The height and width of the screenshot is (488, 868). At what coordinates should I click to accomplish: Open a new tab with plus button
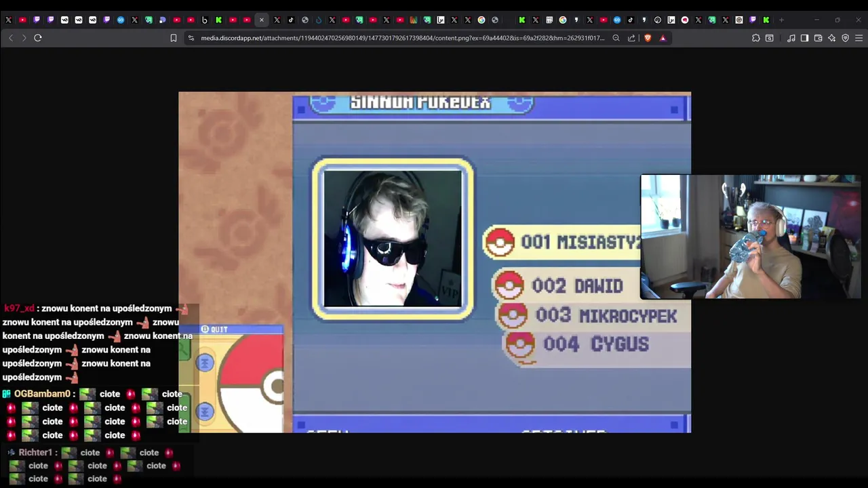[x=781, y=20]
